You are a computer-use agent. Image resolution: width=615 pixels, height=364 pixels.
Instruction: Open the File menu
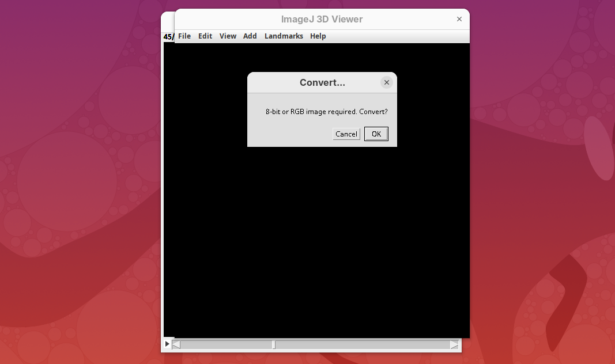tap(184, 36)
